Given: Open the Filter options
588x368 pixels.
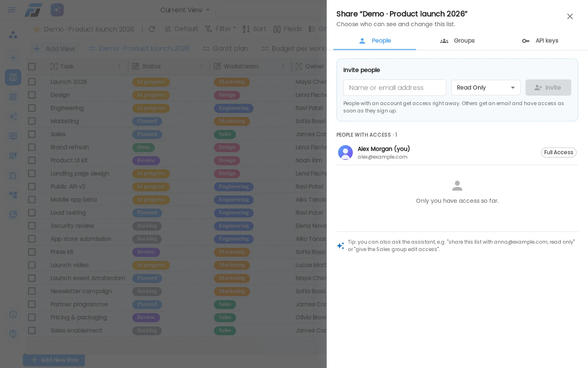Looking at the screenshot, I should (220, 29).
